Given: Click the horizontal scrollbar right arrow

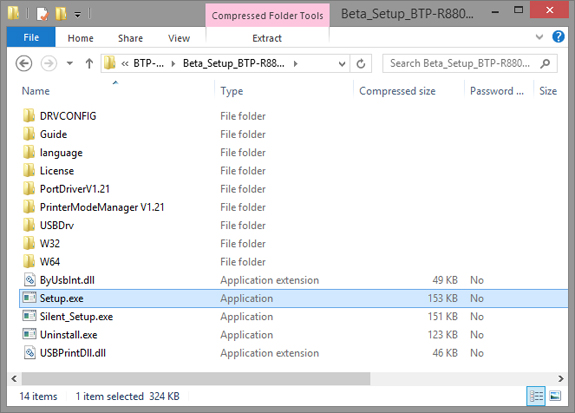Looking at the screenshot, I should coord(561,379).
